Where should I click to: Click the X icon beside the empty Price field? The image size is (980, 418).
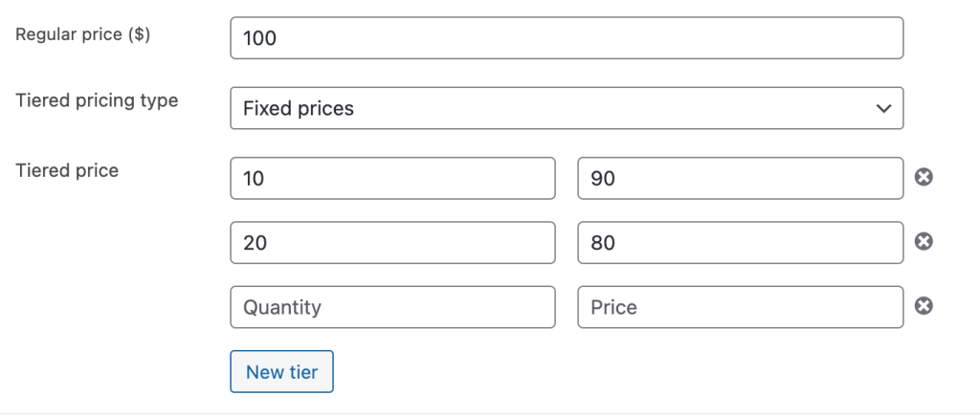coord(924,306)
